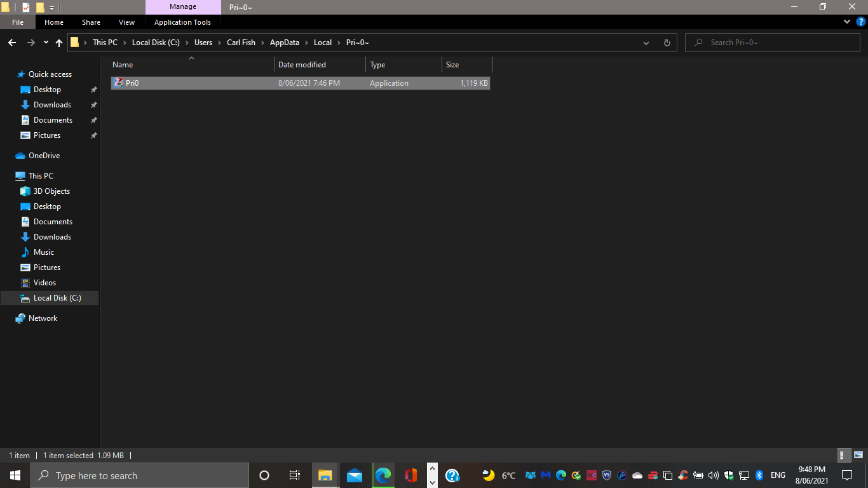
Task: Open the Windows Start menu
Action: pyautogui.click(x=15, y=475)
